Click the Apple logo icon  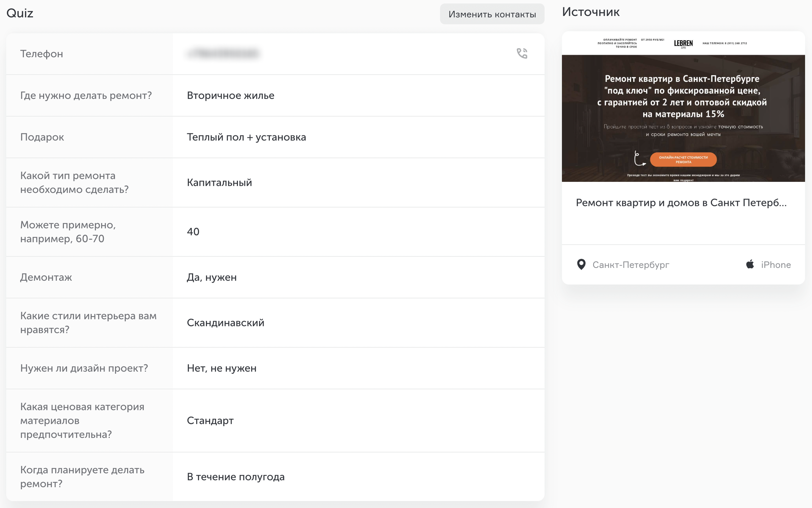(x=750, y=264)
